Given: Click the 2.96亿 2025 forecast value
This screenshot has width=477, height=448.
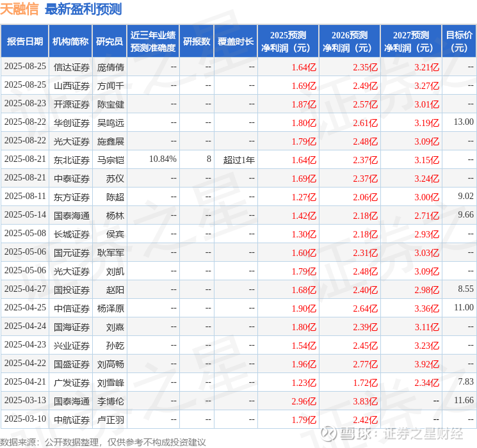Looking at the screenshot, I should 303,401.
